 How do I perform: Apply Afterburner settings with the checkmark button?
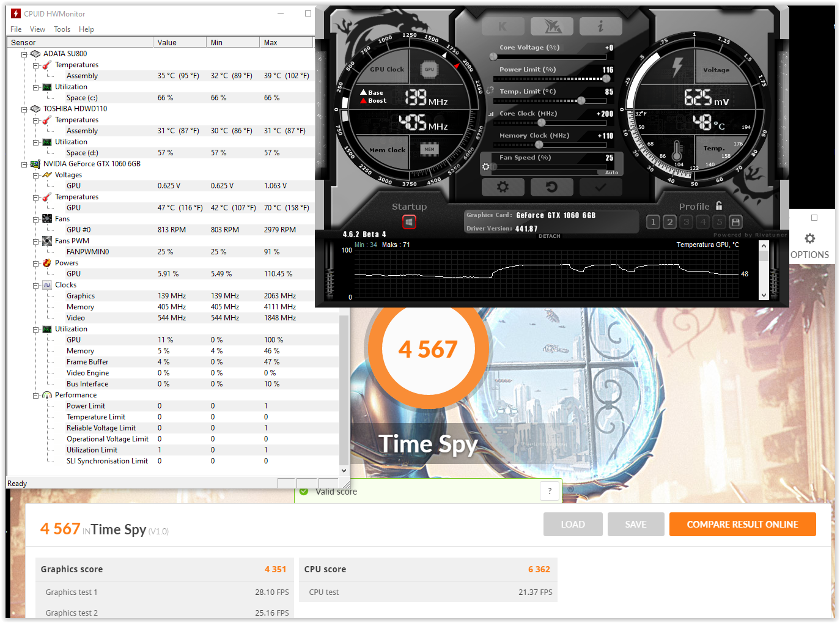pyautogui.click(x=600, y=187)
